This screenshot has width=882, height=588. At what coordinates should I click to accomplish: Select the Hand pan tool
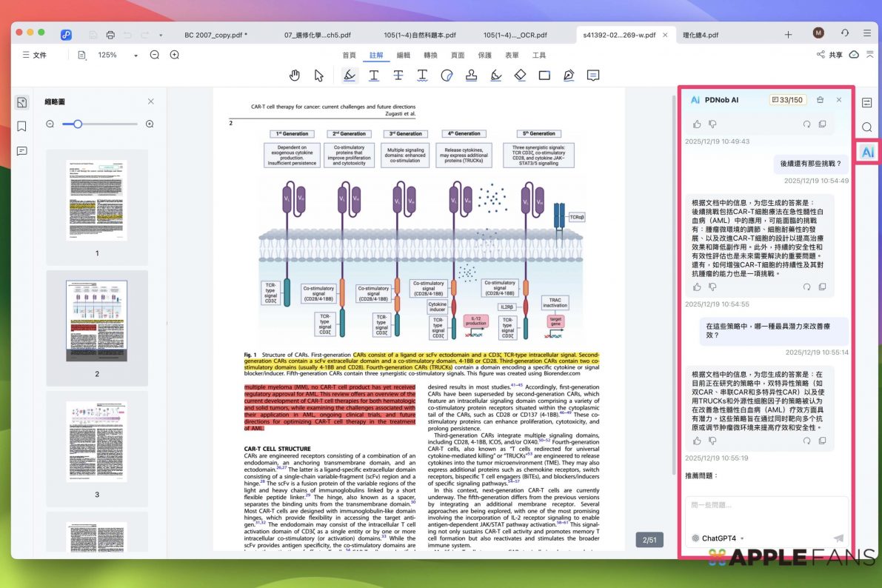click(x=295, y=76)
